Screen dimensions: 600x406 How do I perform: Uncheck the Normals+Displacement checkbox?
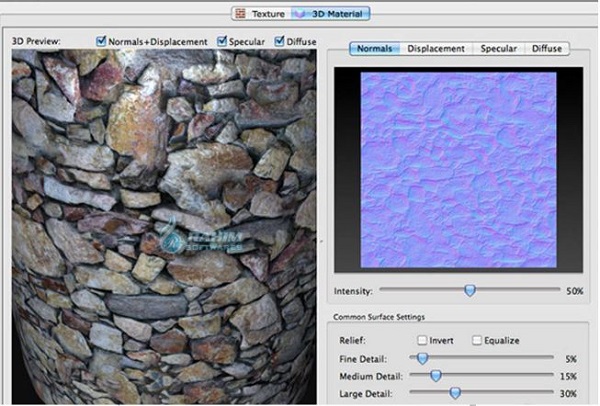click(x=102, y=41)
